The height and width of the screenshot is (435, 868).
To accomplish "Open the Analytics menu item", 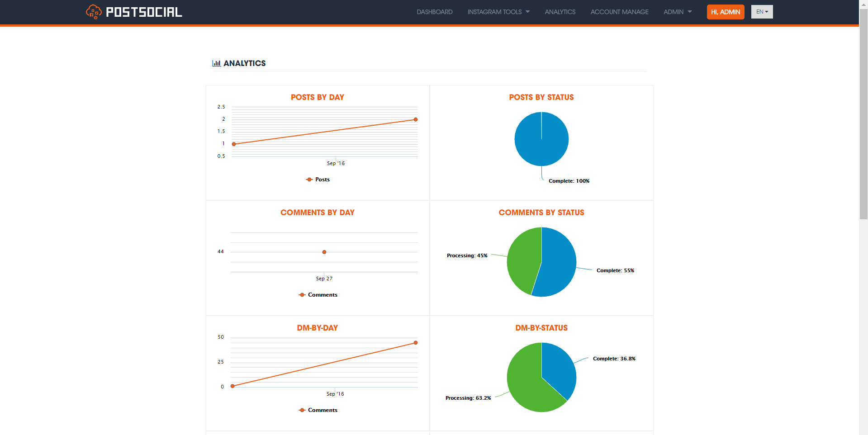I will click(560, 12).
